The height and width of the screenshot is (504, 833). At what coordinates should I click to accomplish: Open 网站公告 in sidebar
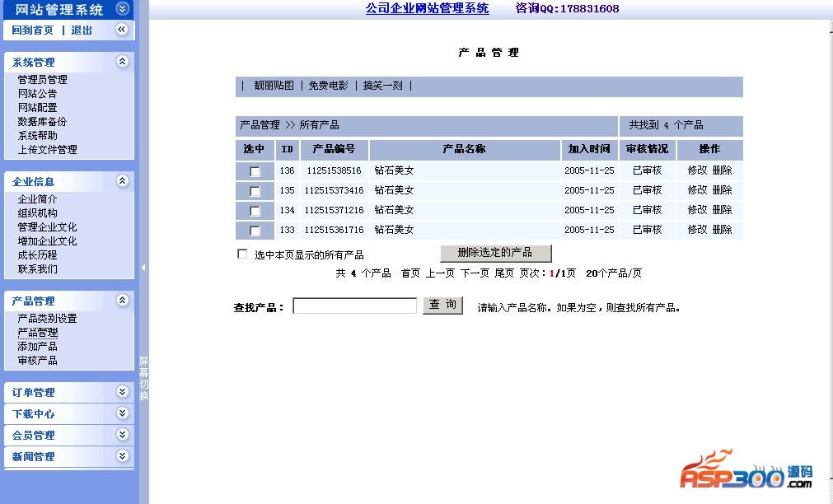(37, 94)
